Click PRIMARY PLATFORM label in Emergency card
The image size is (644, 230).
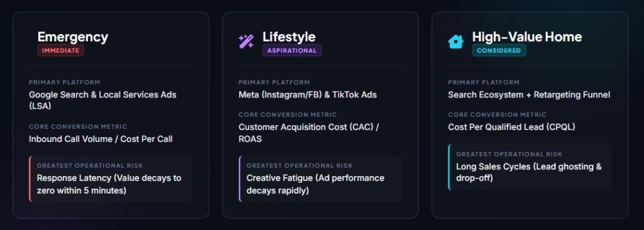click(65, 82)
